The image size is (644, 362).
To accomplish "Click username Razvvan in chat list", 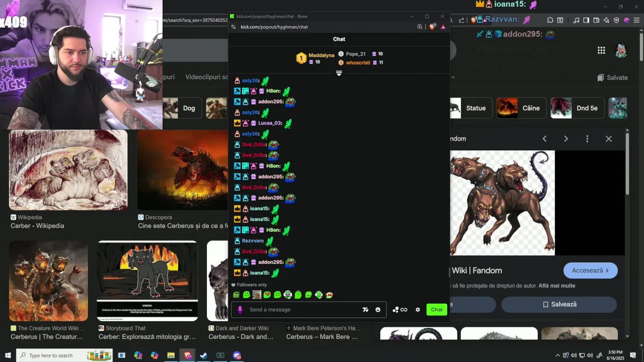I will click(x=253, y=241).
